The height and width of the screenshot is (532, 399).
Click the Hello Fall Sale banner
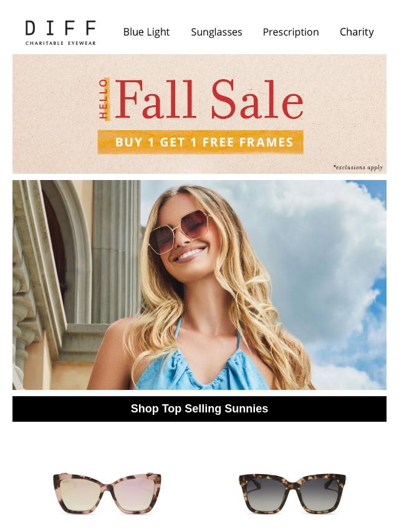coord(199,114)
